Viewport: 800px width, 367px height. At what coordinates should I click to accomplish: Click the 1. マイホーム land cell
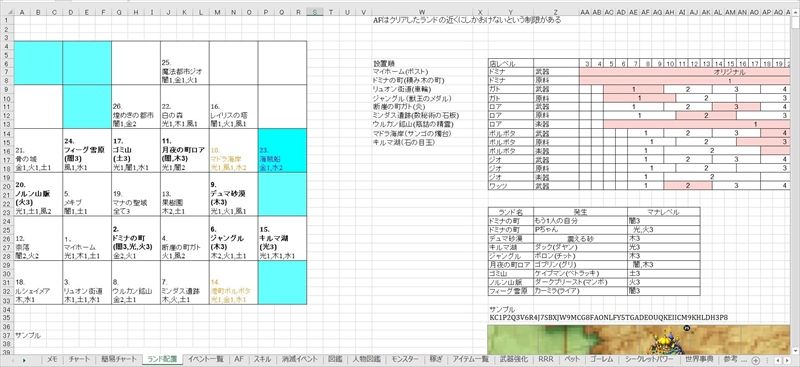87,238
